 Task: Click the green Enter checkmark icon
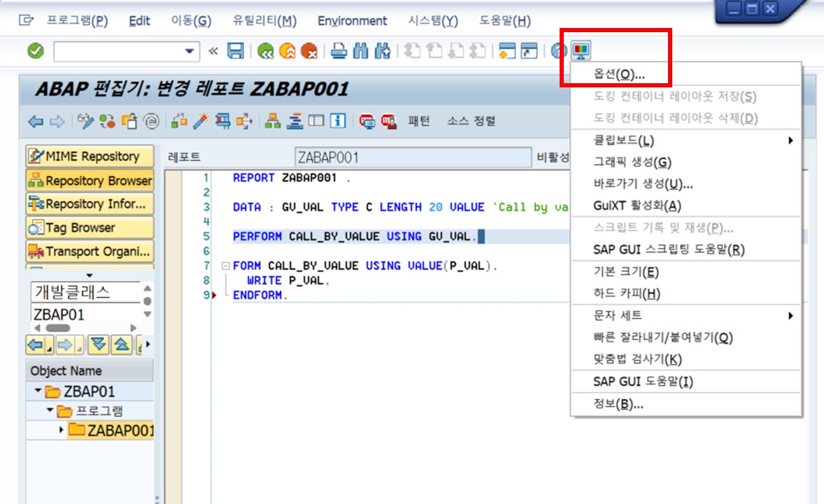coord(35,51)
